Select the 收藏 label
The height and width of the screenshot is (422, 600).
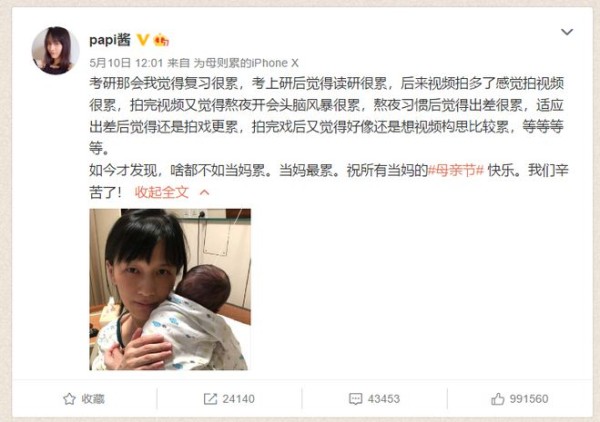pyautogui.click(x=93, y=399)
